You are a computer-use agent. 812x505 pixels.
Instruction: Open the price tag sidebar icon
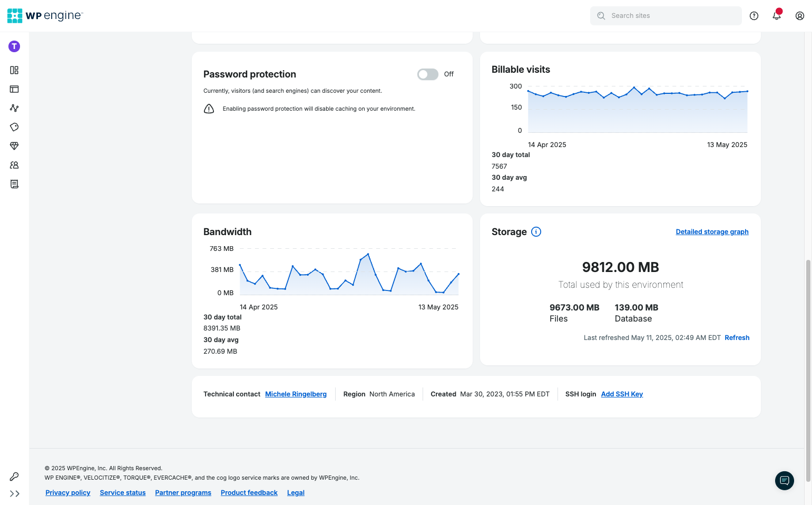click(x=14, y=127)
